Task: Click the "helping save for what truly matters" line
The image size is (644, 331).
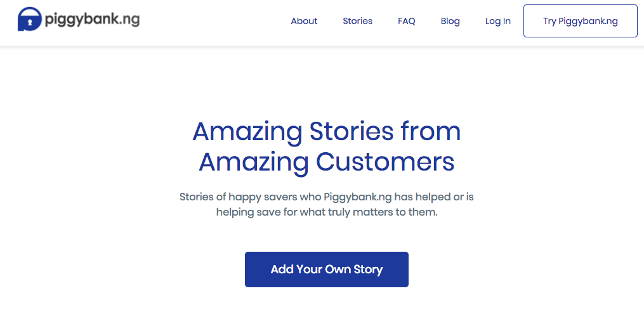Action: point(327,212)
